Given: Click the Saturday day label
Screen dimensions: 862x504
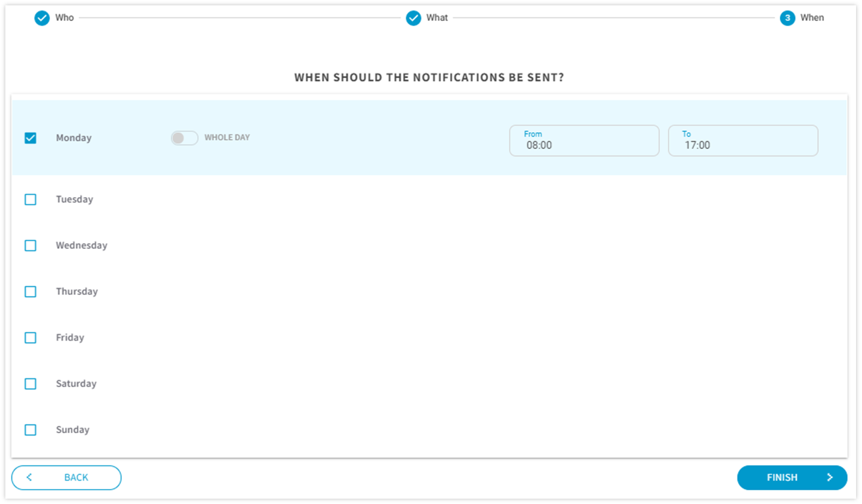Looking at the screenshot, I should (76, 384).
